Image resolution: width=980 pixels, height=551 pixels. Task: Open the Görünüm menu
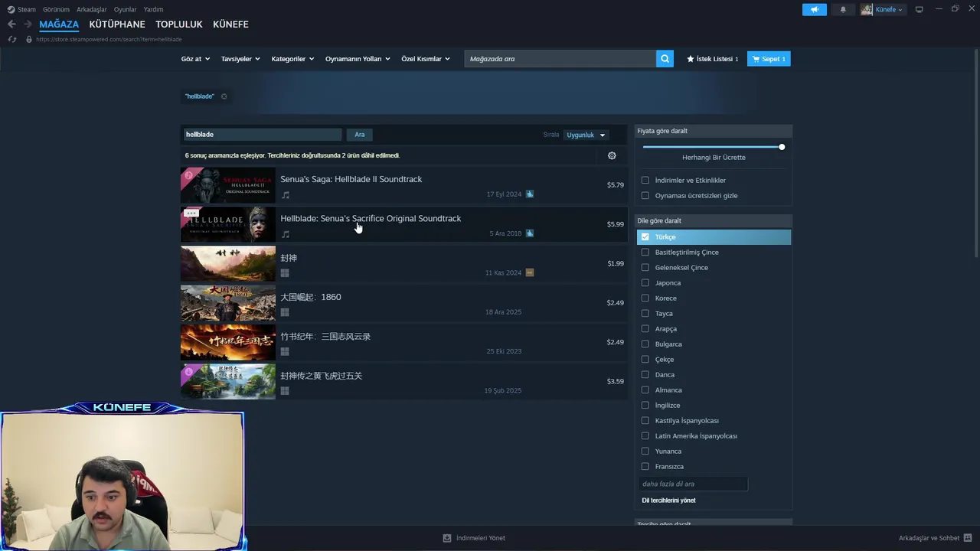click(x=56, y=9)
